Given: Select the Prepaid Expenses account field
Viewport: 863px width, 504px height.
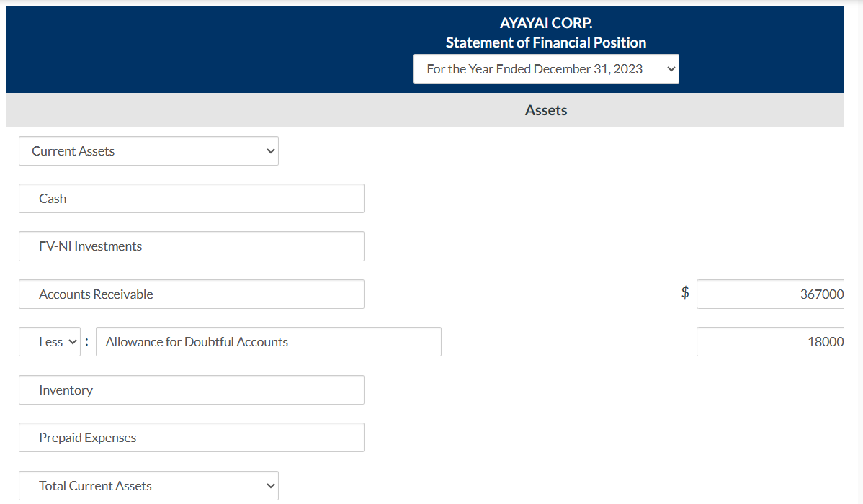Looking at the screenshot, I should [x=191, y=437].
